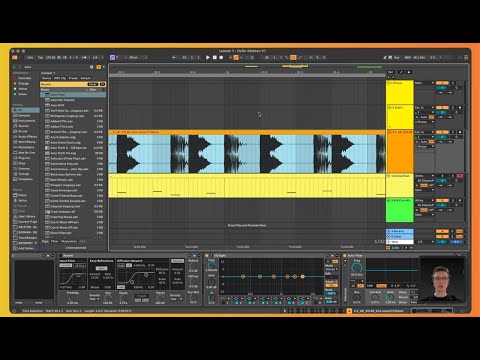Toggle the EQ Eight device activator
This screenshot has width=480, height=360.
(207, 256)
